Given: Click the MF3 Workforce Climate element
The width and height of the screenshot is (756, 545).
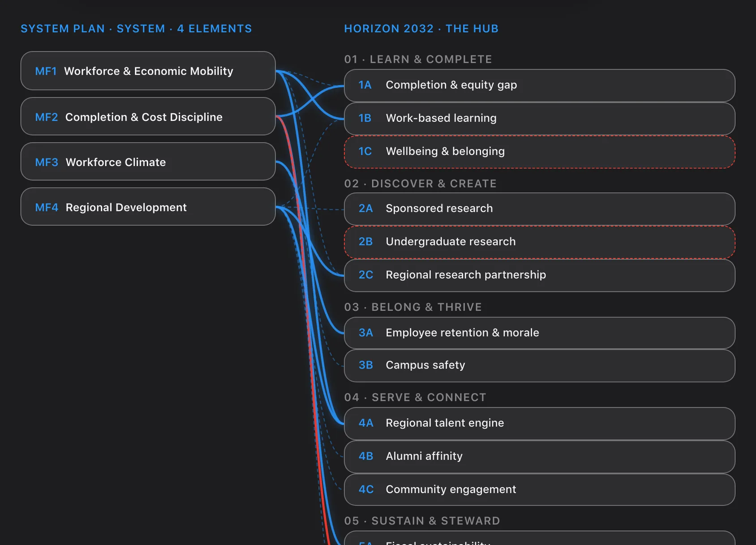Looking at the screenshot, I should tap(148, 162).
